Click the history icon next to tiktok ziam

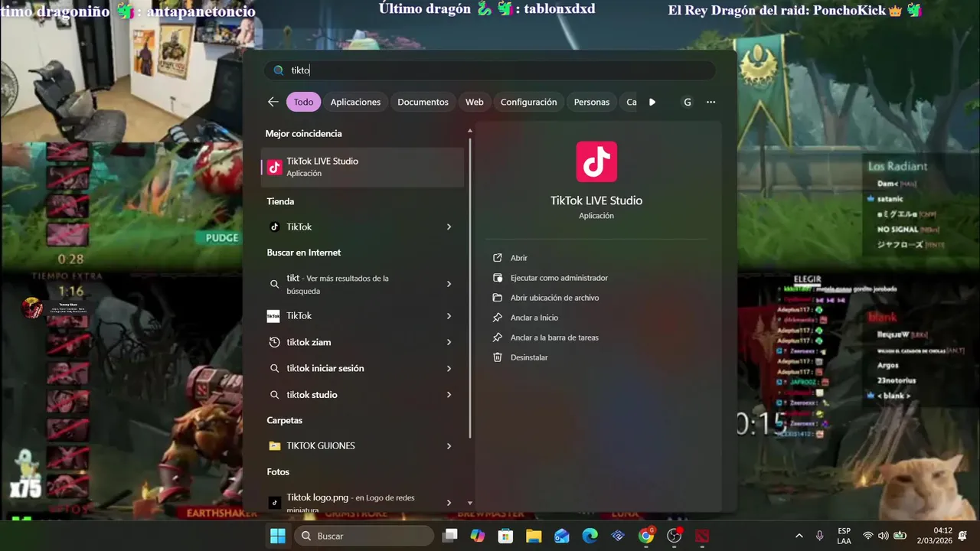point(275,342)
